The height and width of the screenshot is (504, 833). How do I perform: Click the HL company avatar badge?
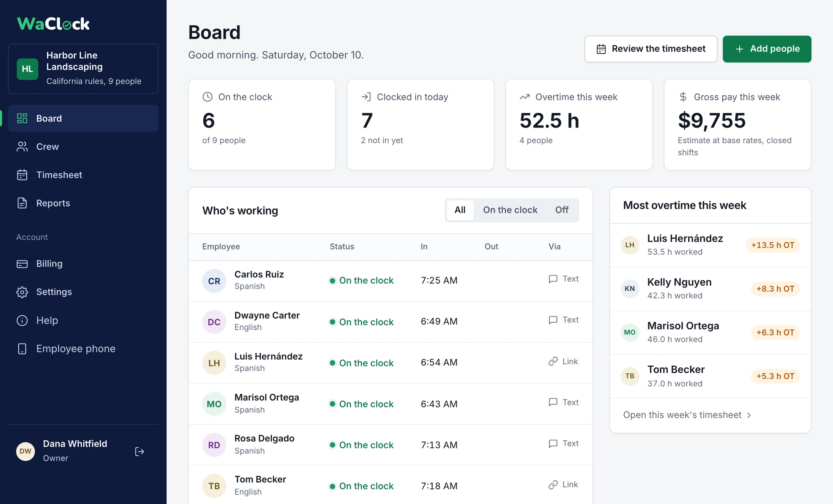(27, 69)
